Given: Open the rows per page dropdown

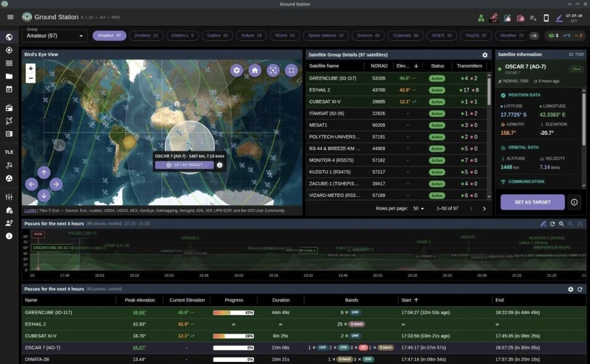Looking at the screenshot, I should click(419, 208).
